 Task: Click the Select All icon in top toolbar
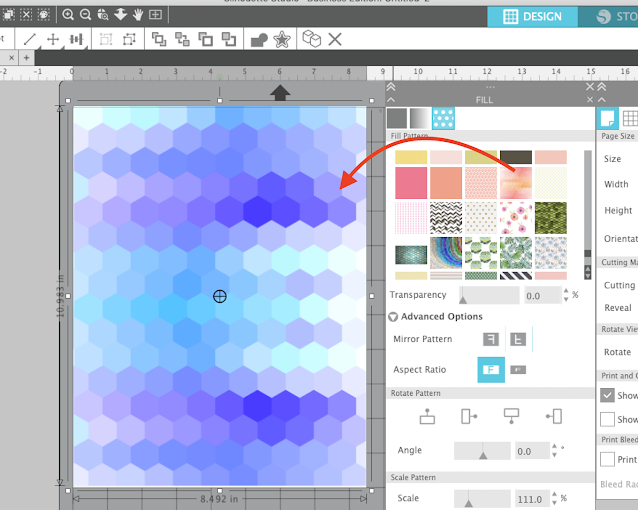[8, 15]
